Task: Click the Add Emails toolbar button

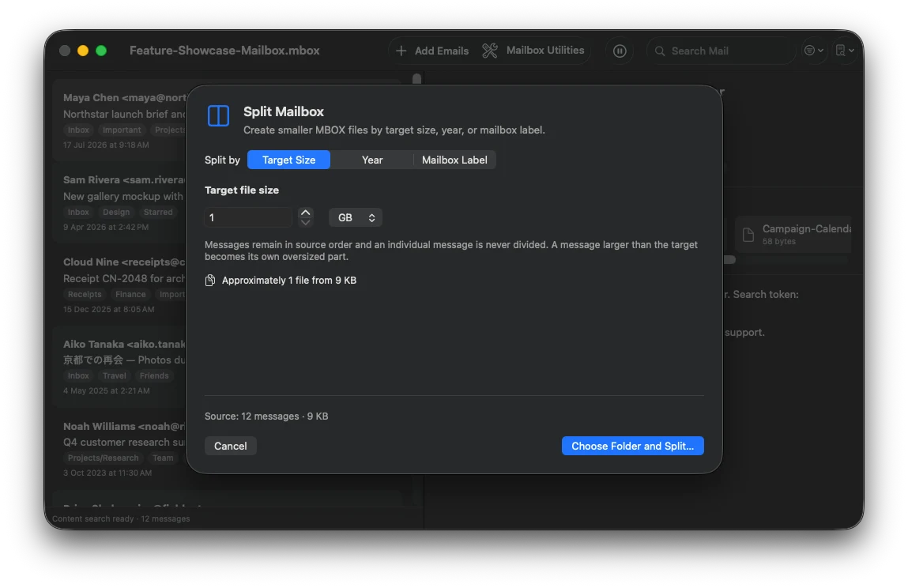Action: 432,51
